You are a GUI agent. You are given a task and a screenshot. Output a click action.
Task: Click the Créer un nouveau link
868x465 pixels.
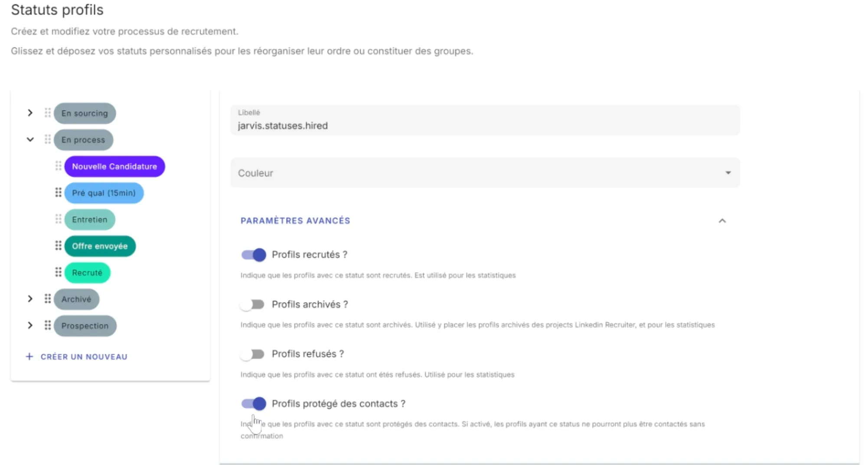click(84, 357)
